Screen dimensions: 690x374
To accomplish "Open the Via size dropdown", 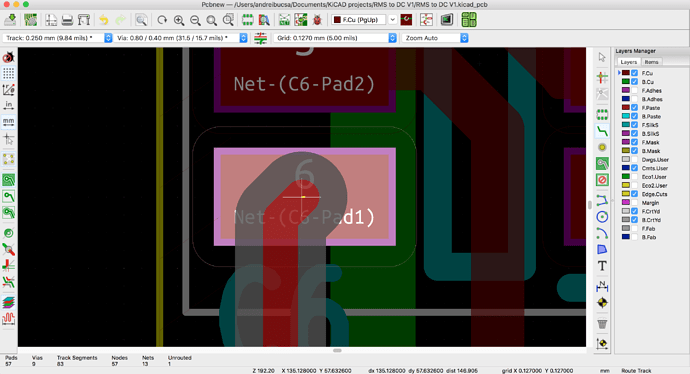I will tap(181, 38).
